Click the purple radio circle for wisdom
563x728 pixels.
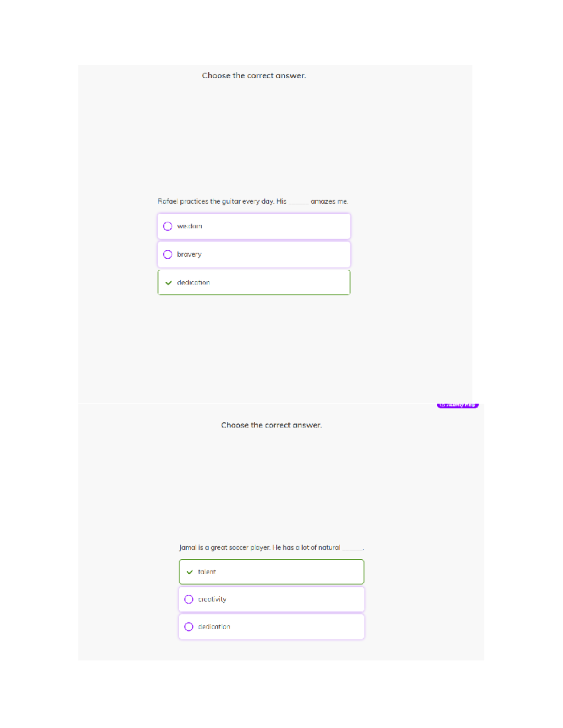(167, 225)
